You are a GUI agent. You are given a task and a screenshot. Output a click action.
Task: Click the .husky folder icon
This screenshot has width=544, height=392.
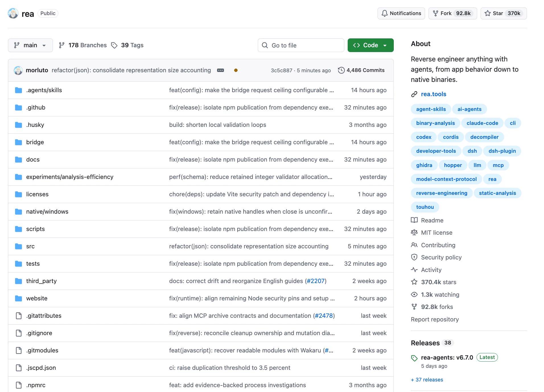click(x=18, y=125)
